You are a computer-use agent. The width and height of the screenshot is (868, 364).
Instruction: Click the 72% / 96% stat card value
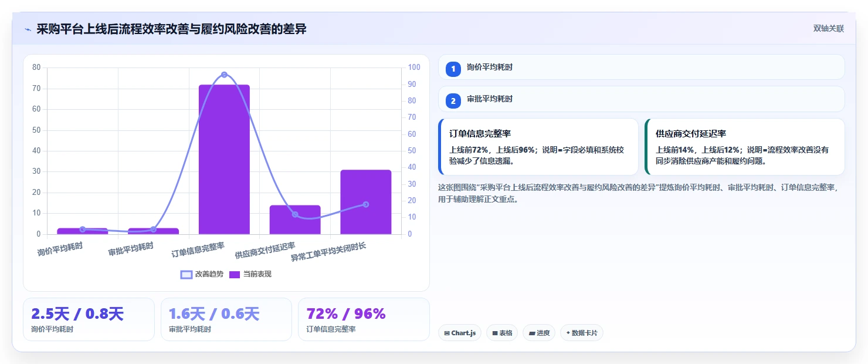pos(346,314)
